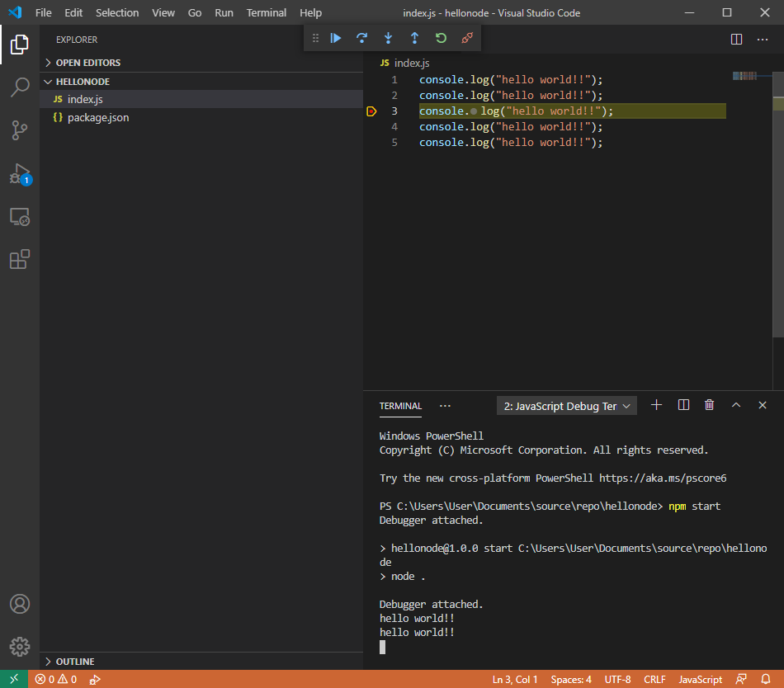Open the Extensions view

(20, 259)
